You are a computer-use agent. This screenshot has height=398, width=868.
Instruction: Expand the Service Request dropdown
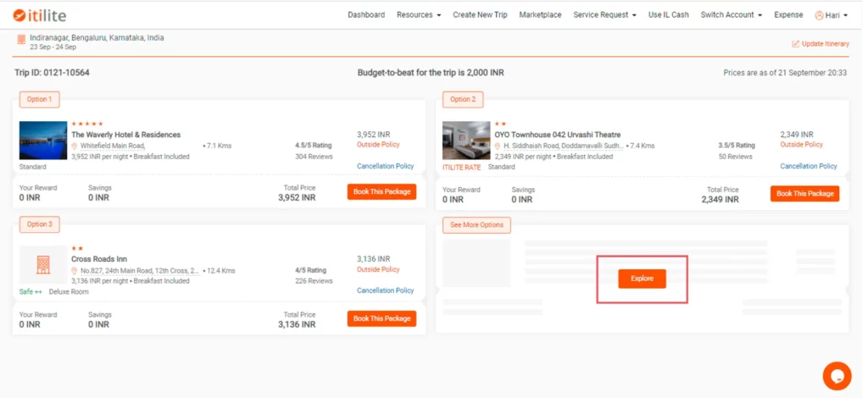tap(604, 15)
